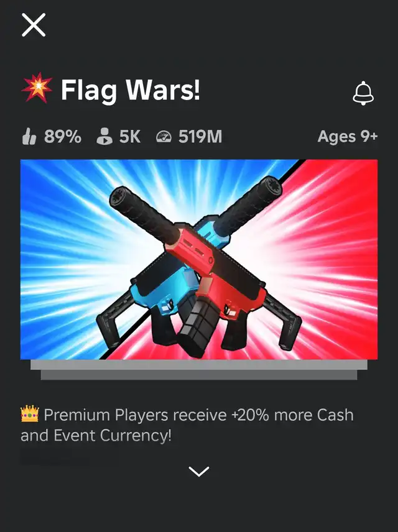Screen dimensions: 398x532
Task: Toggle the notification bell for Flag Wars
Action: (363, 93)
